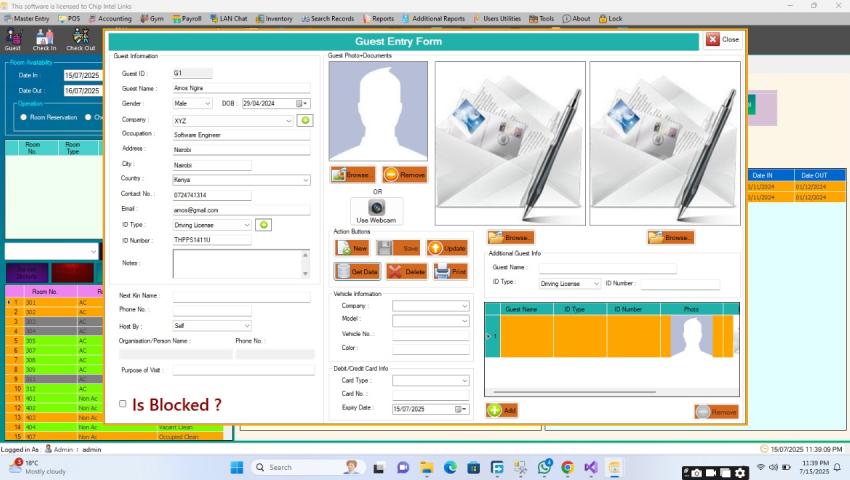Click green add button next to Company
Screen dimensions: 850x480
[x=305, y=120]
